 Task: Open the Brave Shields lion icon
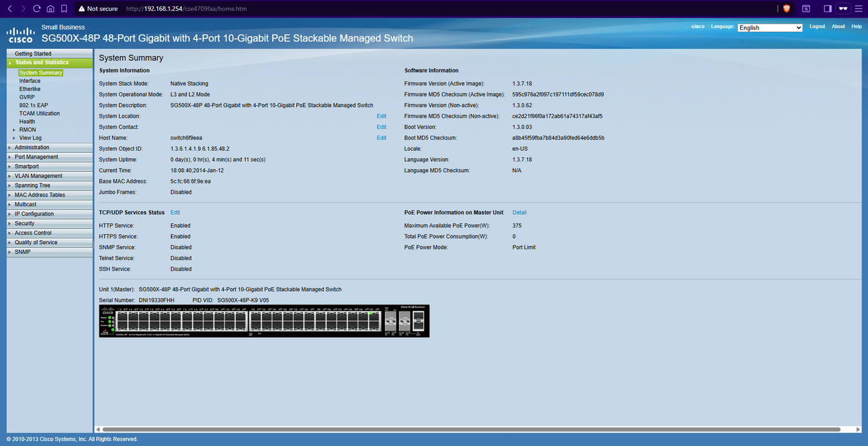[786, 9]
